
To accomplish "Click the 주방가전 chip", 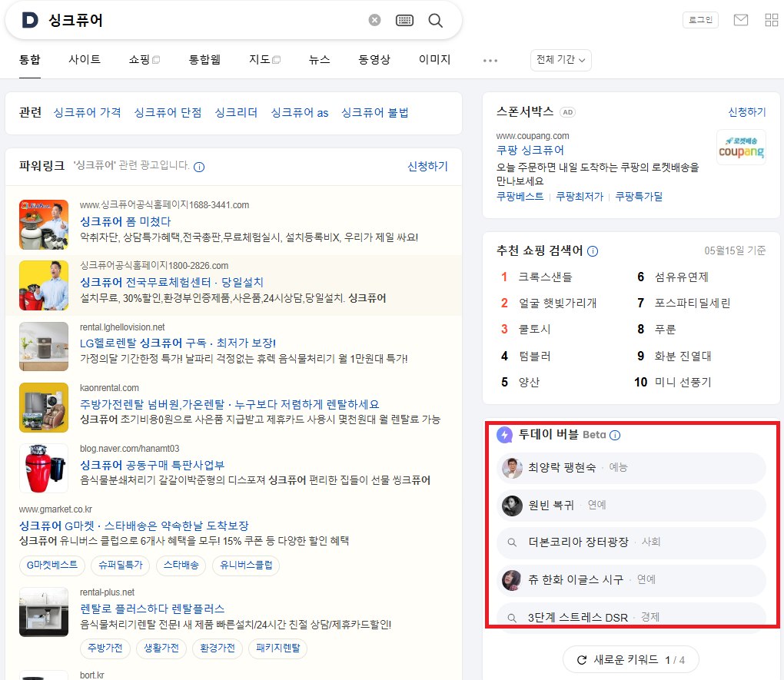I will pos(105,648).
